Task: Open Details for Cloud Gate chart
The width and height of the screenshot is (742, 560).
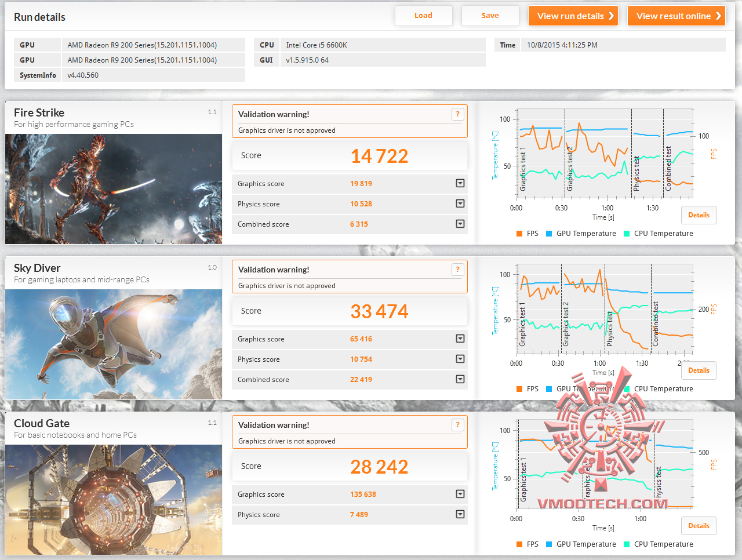Action: click(x=699, y=526)
